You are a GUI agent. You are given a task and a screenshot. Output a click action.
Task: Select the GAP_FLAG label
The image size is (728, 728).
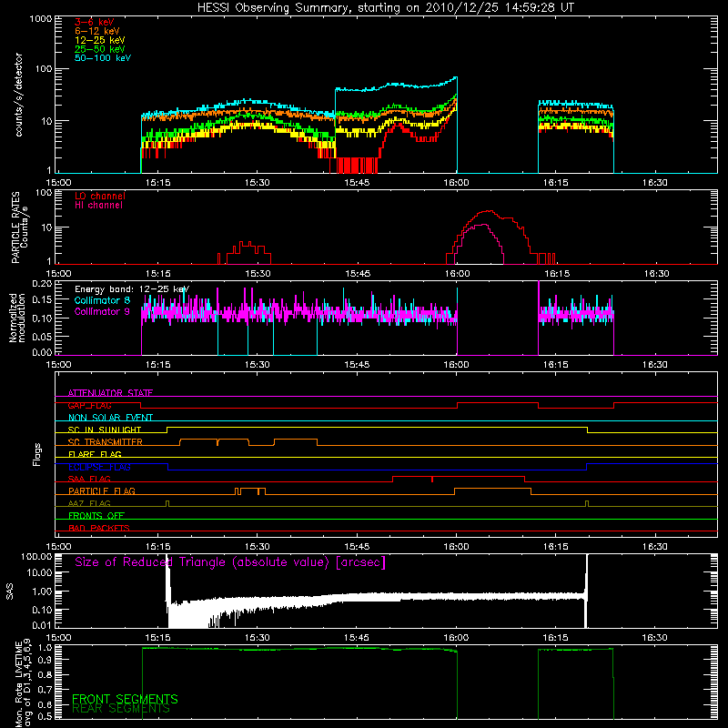(89, 405)
